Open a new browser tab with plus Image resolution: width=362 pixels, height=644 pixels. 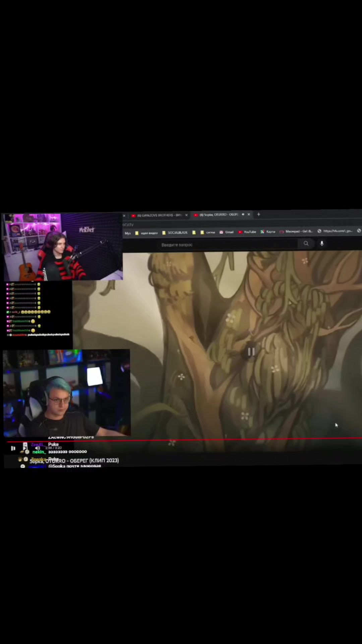258,214
